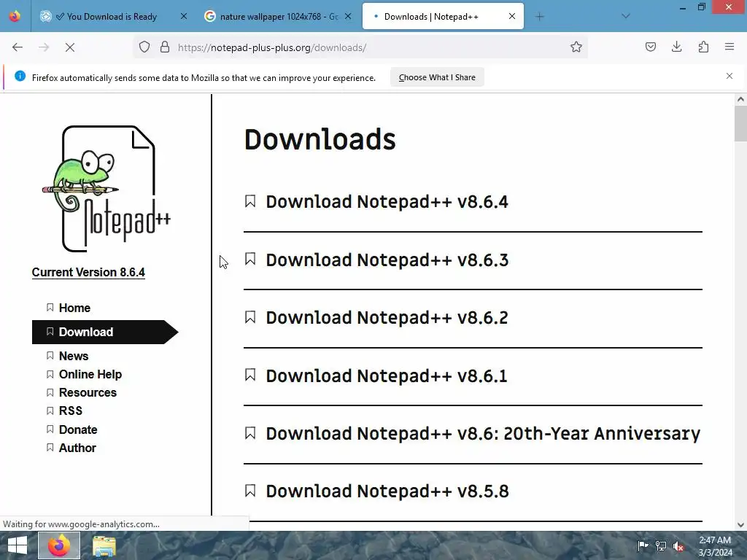This screenshot has width=747, height=560.
Task: Click the info icon in notification bar
Action: coord(20,76)
